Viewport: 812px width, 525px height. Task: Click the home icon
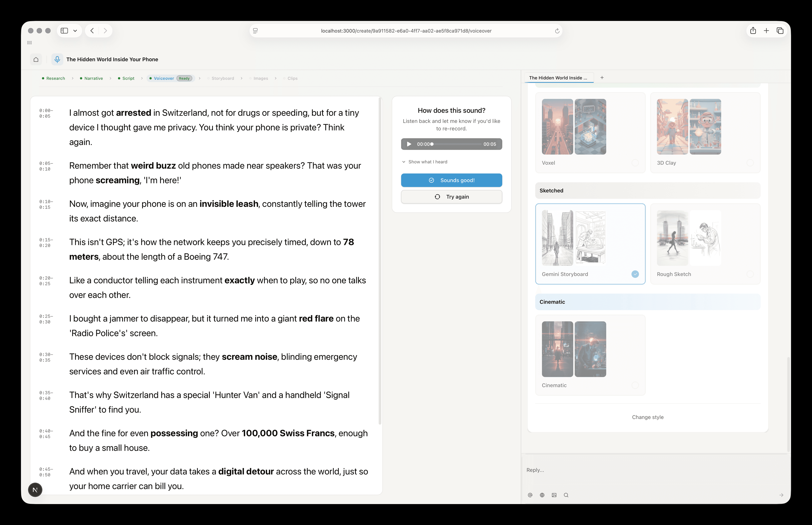coord(36,59)
